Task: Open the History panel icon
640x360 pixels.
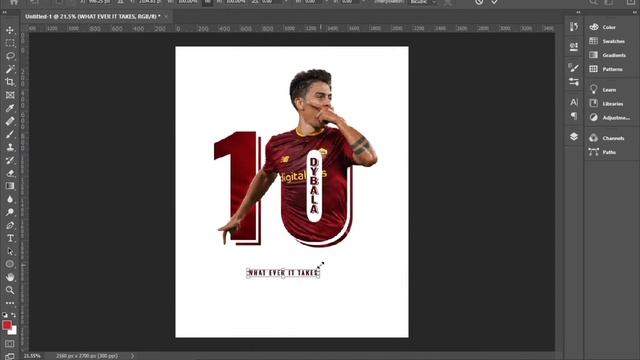Action: click(x=574, y=27)
